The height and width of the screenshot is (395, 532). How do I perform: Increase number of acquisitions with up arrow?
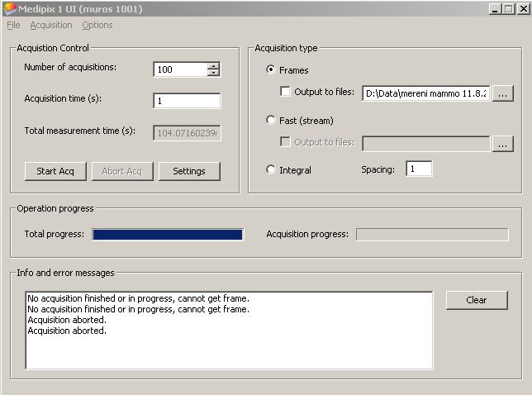(x=213, y=66)
